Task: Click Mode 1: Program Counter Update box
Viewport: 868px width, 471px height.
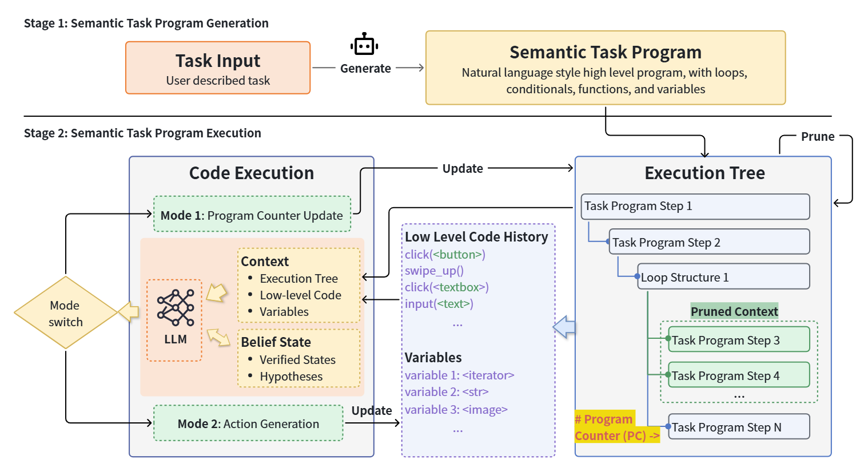Action: point(252,214)
